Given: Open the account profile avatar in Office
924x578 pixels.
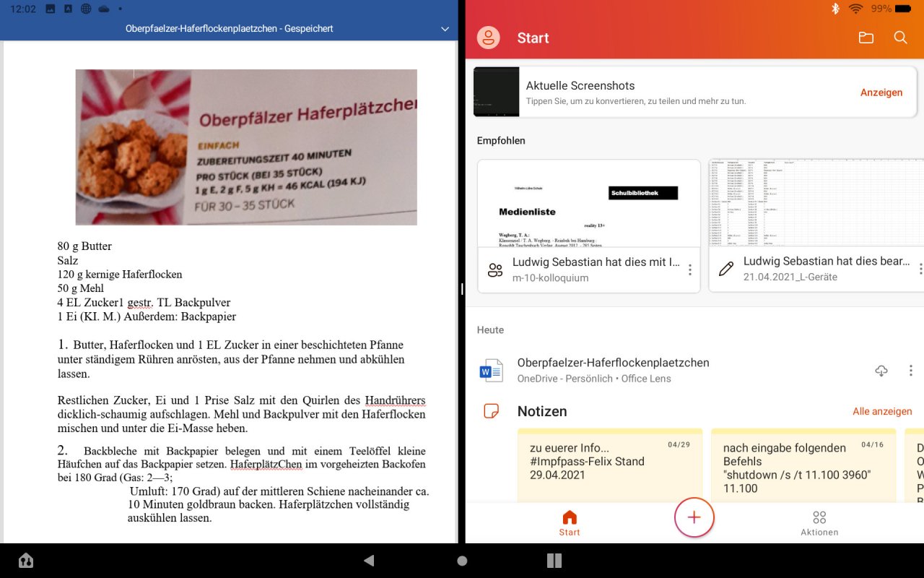Looking at the screenshot, I should click(489, 38).
